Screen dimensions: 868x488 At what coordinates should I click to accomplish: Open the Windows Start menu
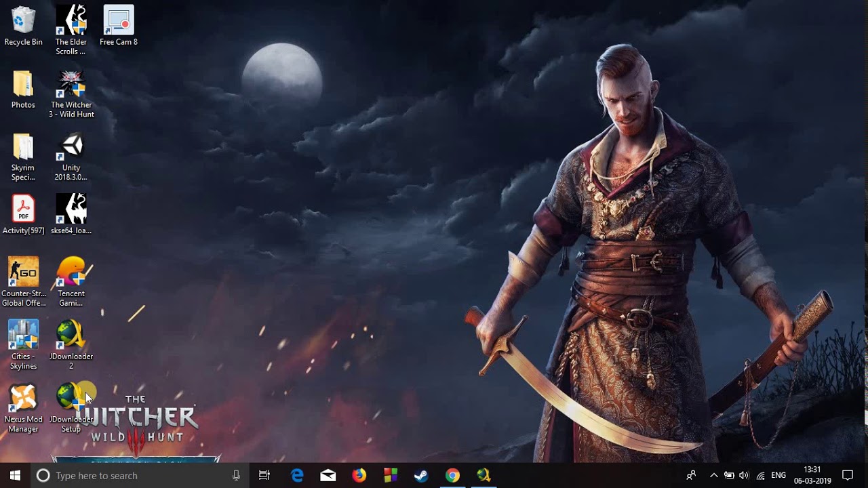click(x=16, y=475)
